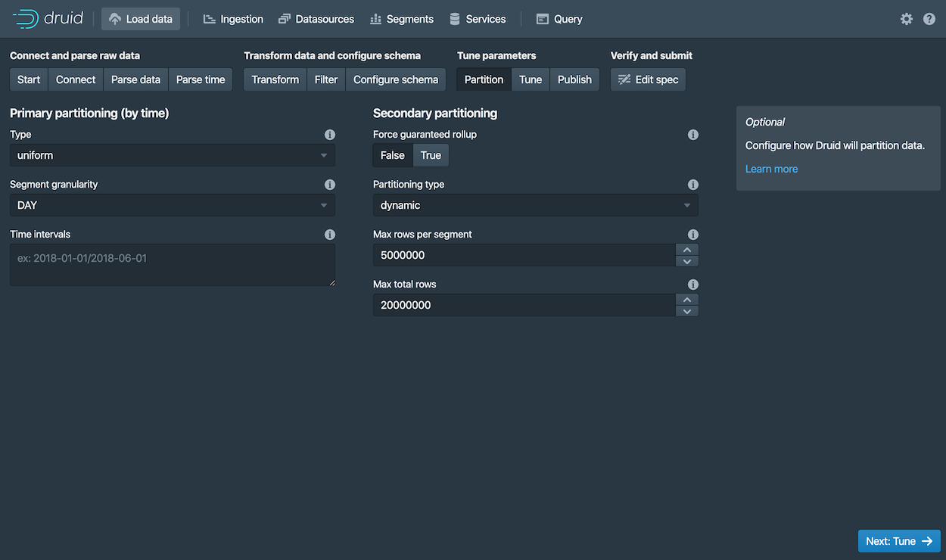Viewport: 946px width, 560px height.
Task: Go to the Datasources page
Action: tap(316, 19)
